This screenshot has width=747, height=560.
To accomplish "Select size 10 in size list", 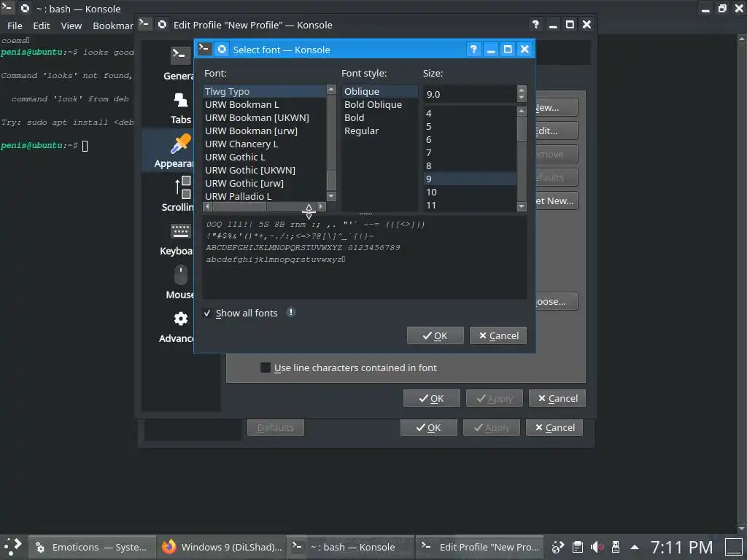I will coord(471,192).
